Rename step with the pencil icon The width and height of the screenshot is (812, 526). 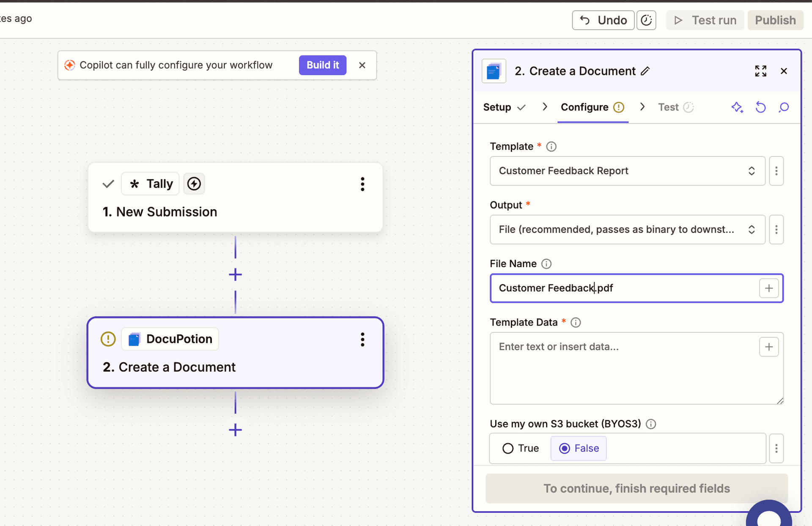coord(645,71)
